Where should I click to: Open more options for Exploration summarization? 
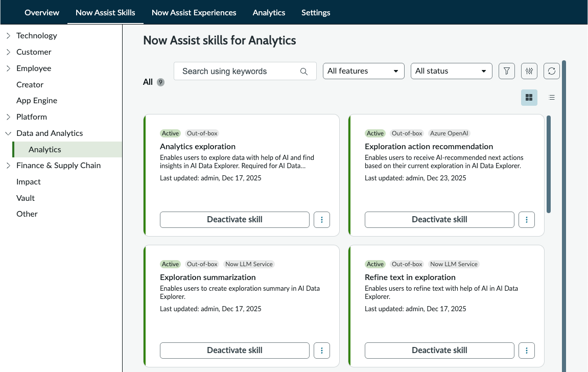(x=322, y=351)
